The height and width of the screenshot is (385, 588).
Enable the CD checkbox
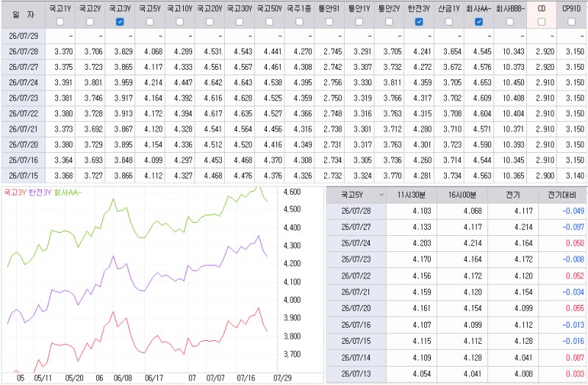click(x=542, y=22)
